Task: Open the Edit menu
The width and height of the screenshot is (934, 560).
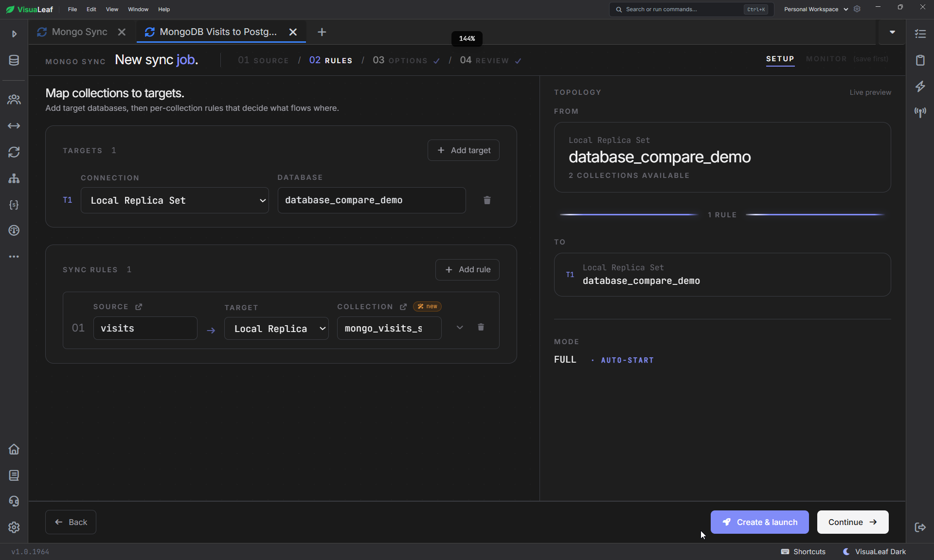Action: pos(91,9)
